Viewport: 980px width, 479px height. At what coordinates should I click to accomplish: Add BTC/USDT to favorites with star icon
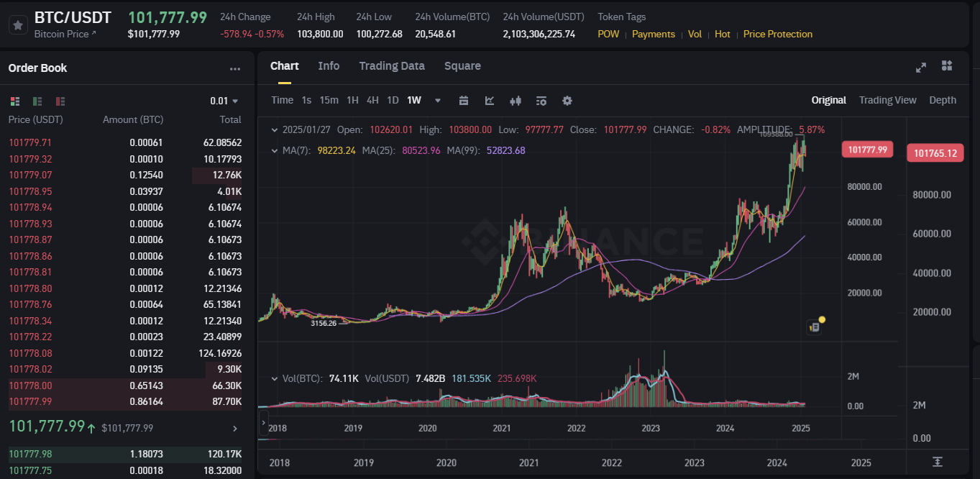pyautogui.click(x=18, y=24)
